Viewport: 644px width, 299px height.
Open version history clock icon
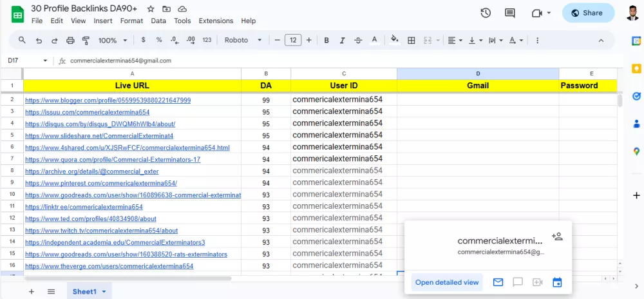pos(486,13)
